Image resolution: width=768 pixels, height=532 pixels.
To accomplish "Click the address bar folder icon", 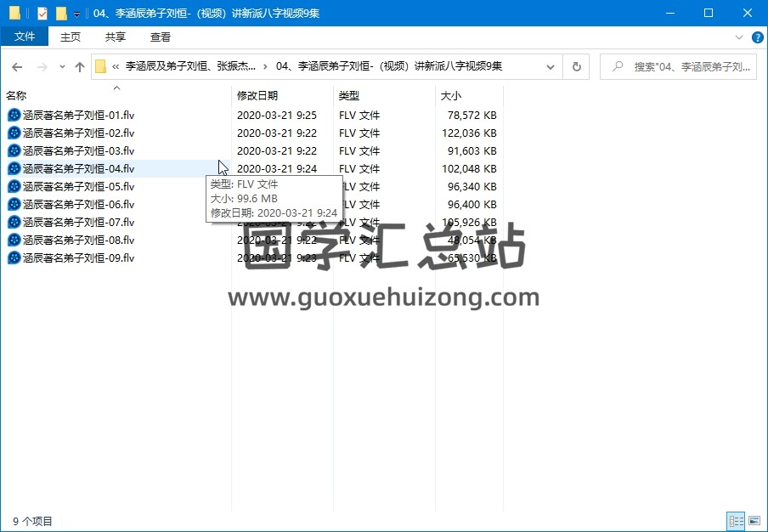I will (100, 66).
